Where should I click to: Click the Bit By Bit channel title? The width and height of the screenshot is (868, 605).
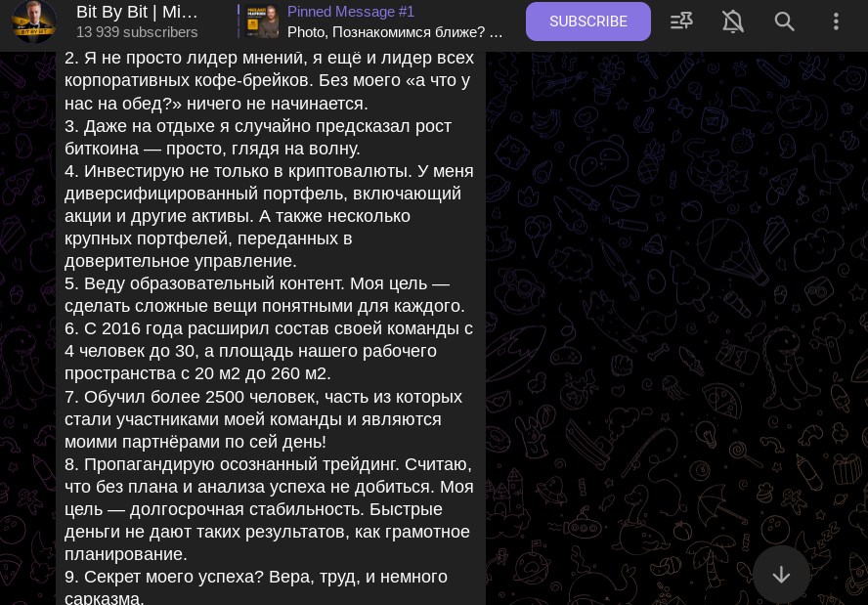[x=138, y=12]
